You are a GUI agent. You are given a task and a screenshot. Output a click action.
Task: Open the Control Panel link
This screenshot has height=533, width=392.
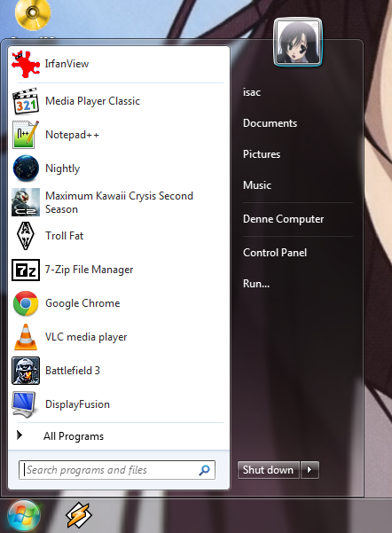275,253
